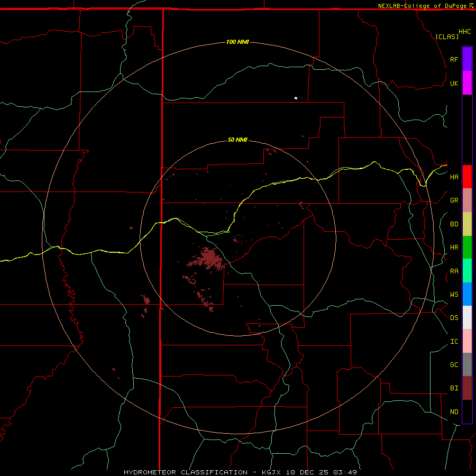Click the magenta UK legend color swatch
The width and height of the screenshot is (476, 476).
(467, 83)
